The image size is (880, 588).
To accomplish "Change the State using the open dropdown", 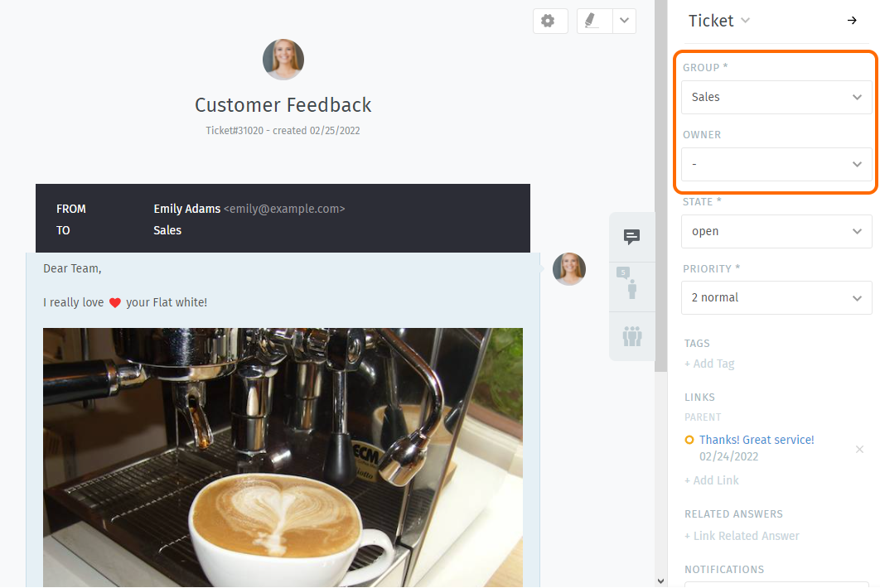I will (x=776, y=231).
